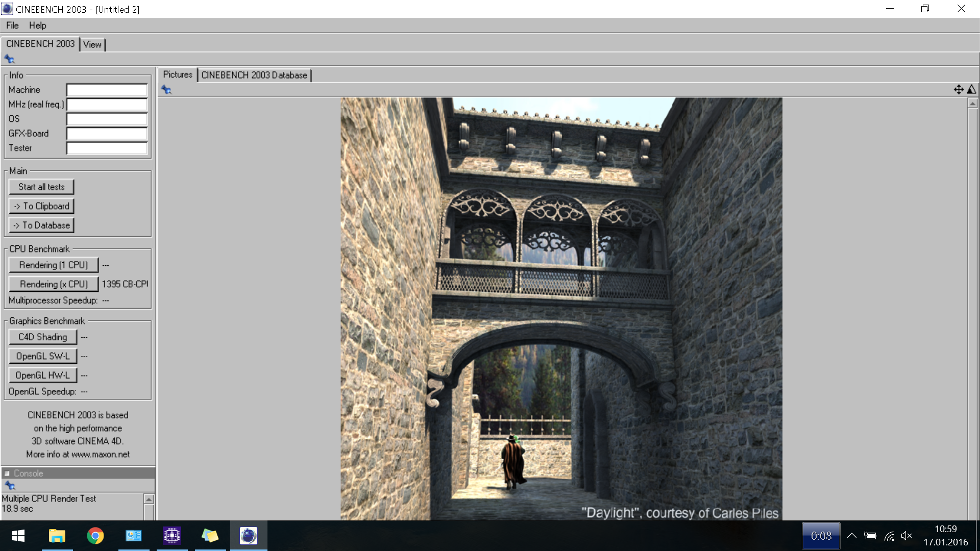Image resolution: width=980 pixels, height=551 pixels.
Task: Click the move view cross-arrows icon
Action: click(x=959, y=89)
